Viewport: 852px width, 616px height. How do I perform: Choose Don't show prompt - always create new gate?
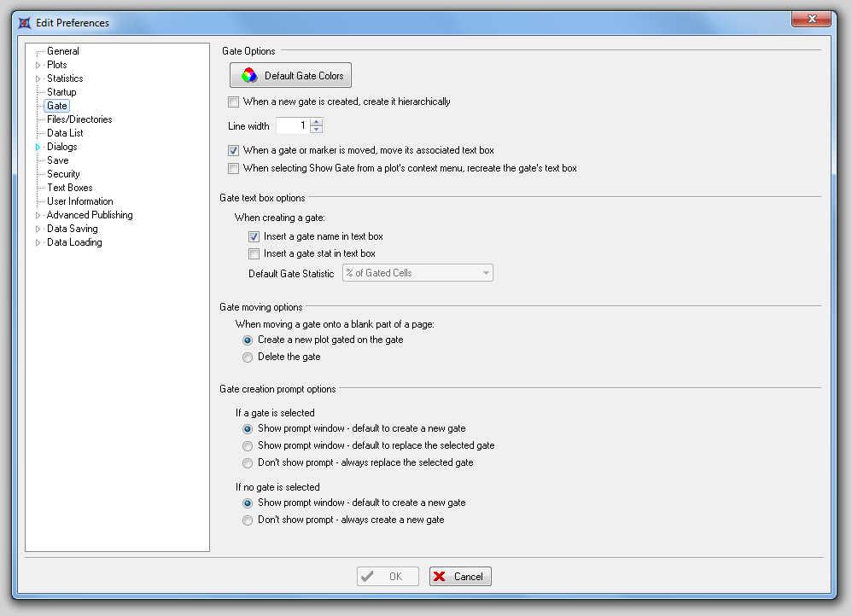click(248, 520)
